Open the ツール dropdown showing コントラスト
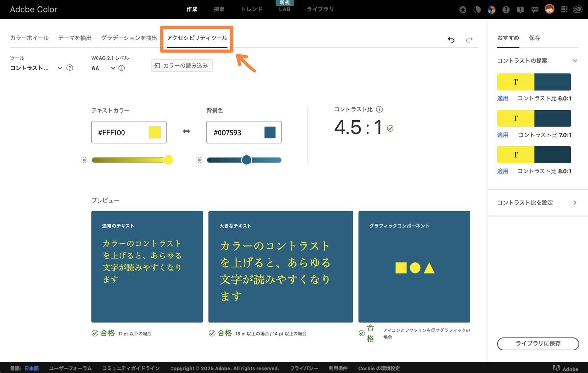 click(x=36, y=68)
